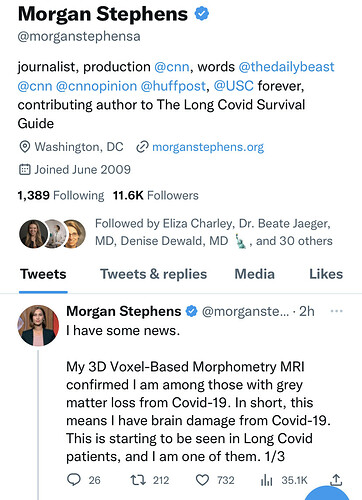
Task: Open Morgan Stephens tweet avatar thumbnail
Action: pos(38,325)
